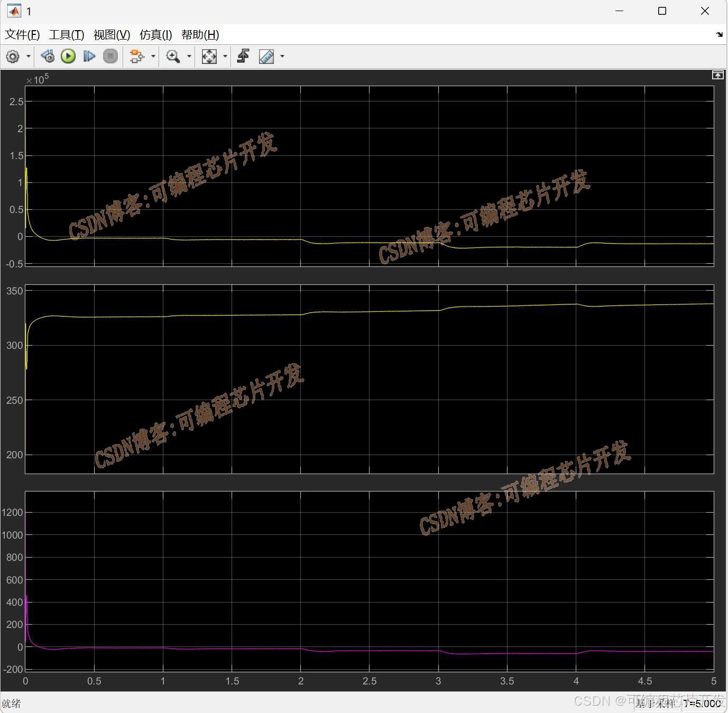Screen dimensions: 728x713
Task: Open the triggers tool icon
Action: [x=243, y=56]
